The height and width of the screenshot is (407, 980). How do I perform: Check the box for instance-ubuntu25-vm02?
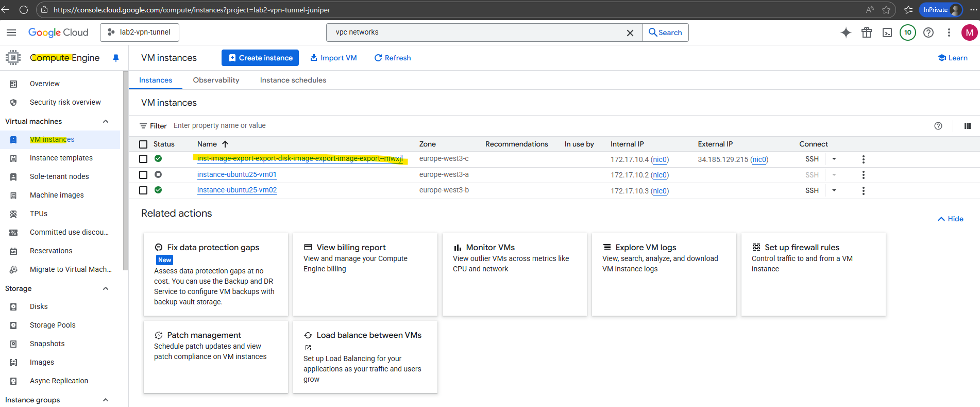[x=143, y=190]
